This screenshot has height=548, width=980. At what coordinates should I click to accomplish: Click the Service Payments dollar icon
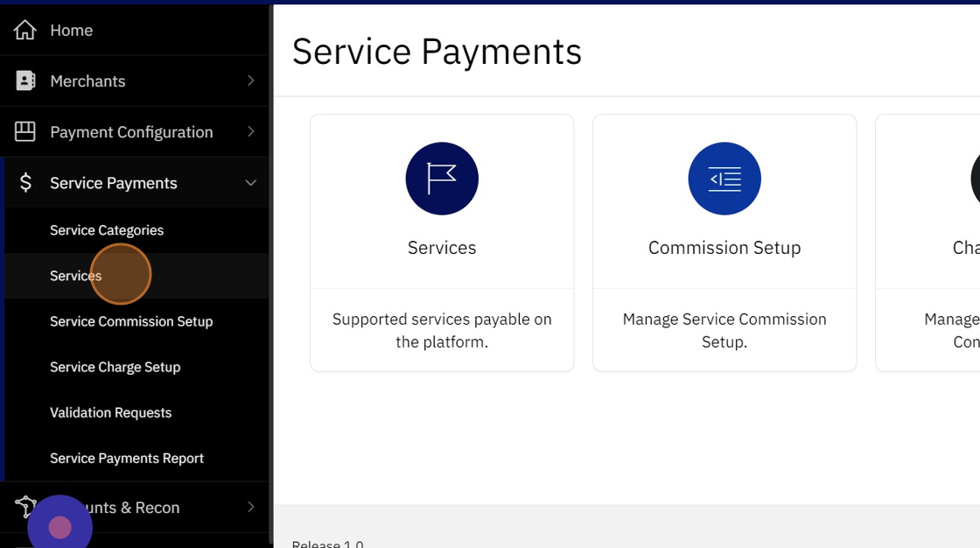point(25,183)
